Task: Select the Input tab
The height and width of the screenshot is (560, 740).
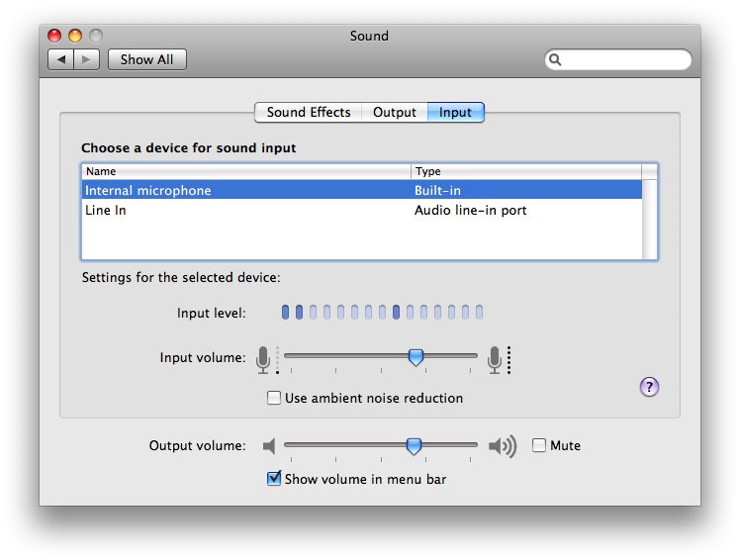Action: 455,113
